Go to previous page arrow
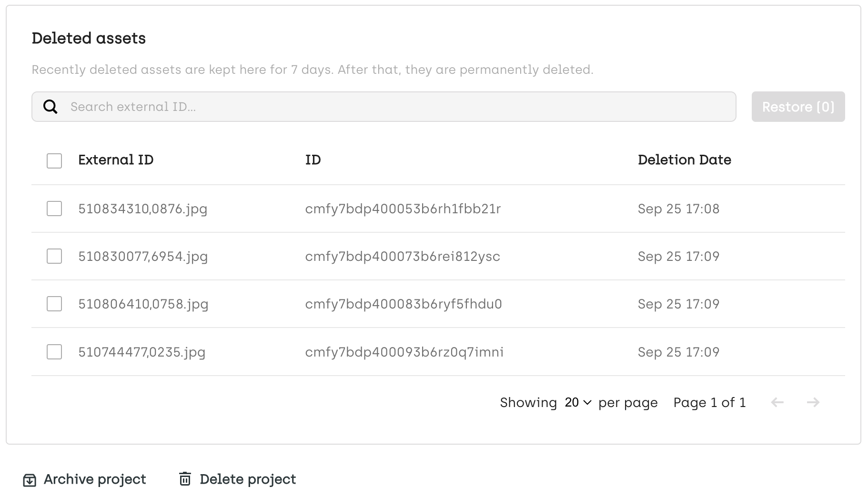868x497 pixels. [777, 403]
